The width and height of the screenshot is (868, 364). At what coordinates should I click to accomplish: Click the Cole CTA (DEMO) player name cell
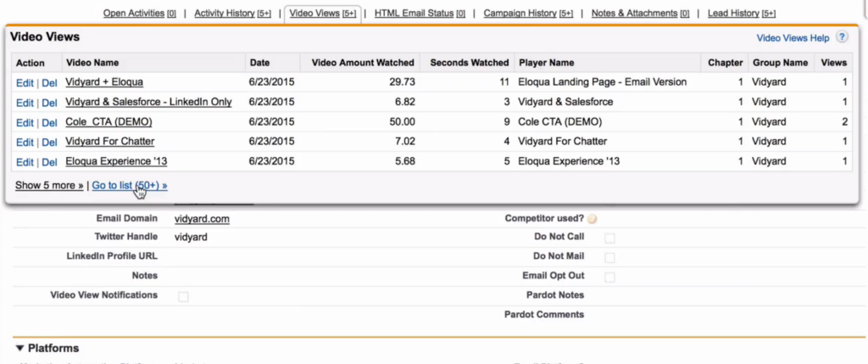point(559,122)
